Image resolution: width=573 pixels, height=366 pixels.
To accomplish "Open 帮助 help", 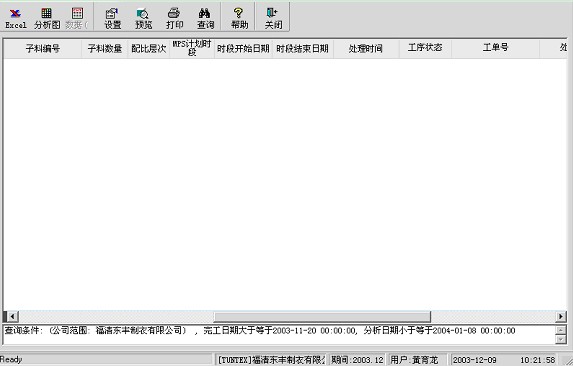I will tap(239, 18).
